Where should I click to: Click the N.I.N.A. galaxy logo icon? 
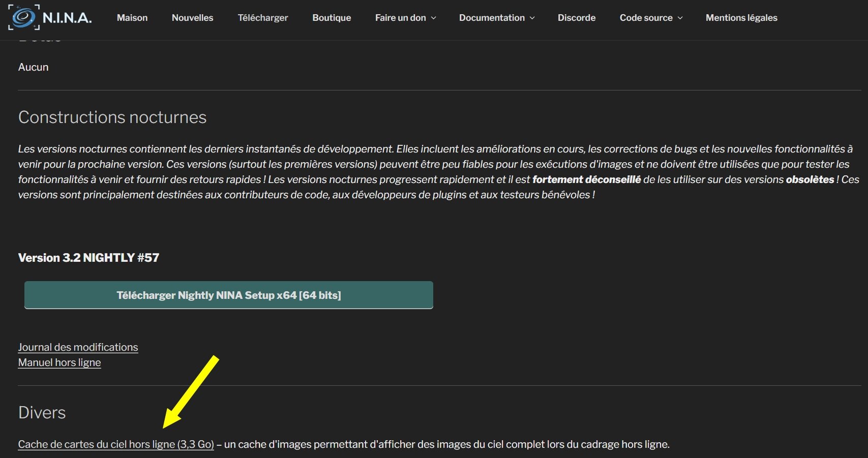coord(24,17)
